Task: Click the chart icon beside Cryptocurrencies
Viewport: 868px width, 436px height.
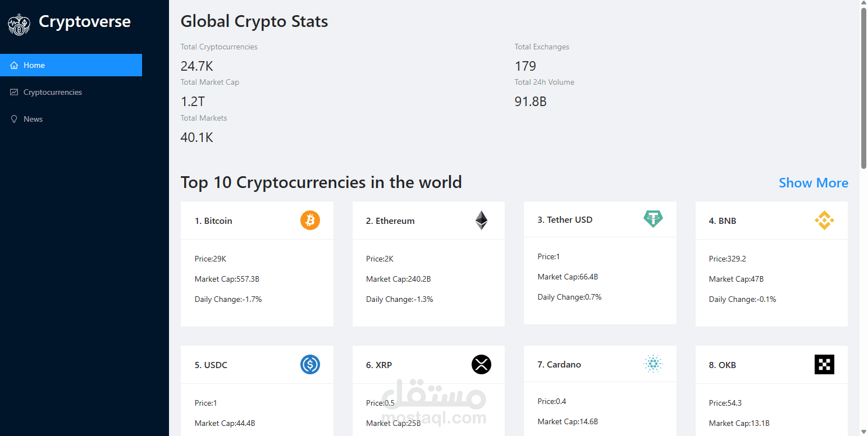Action: click(x=14, y=92)
